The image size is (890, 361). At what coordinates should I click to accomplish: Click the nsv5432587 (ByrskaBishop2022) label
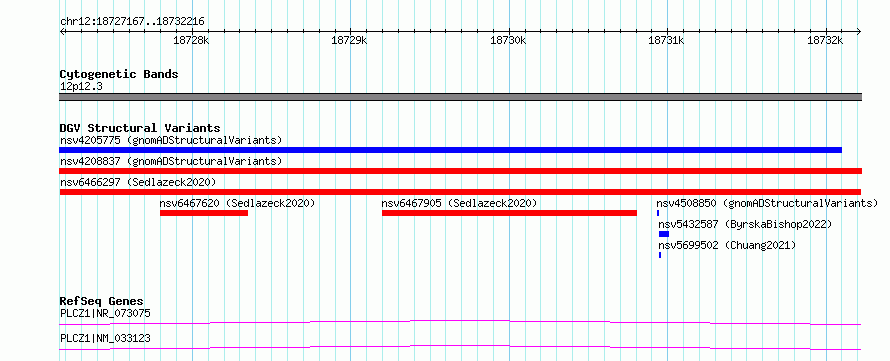745,224
